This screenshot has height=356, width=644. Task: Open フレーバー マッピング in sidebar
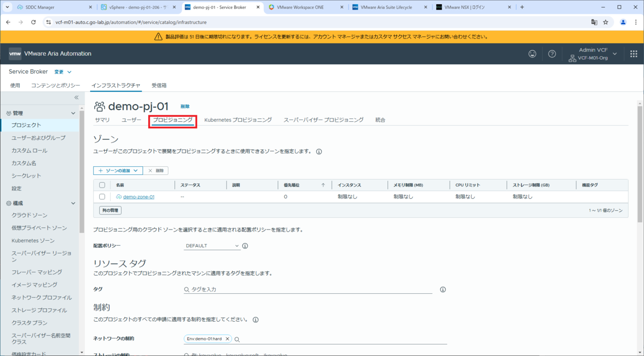(37, 272)
